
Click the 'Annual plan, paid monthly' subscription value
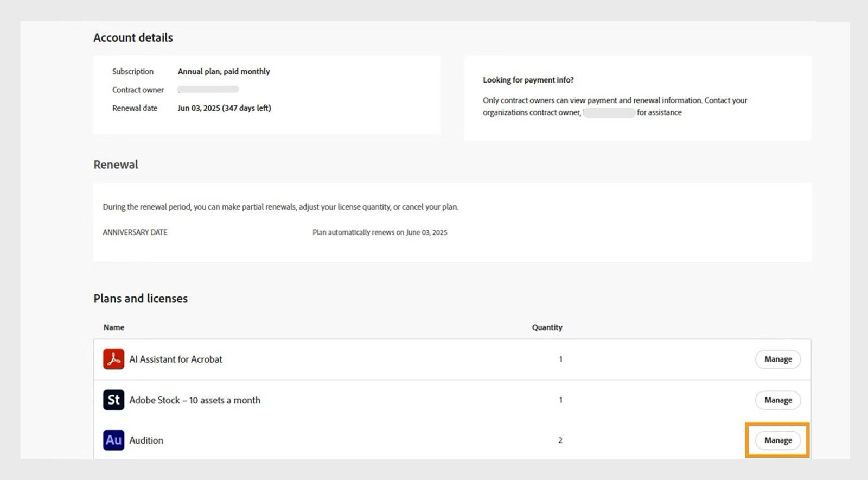coord(224,71)
